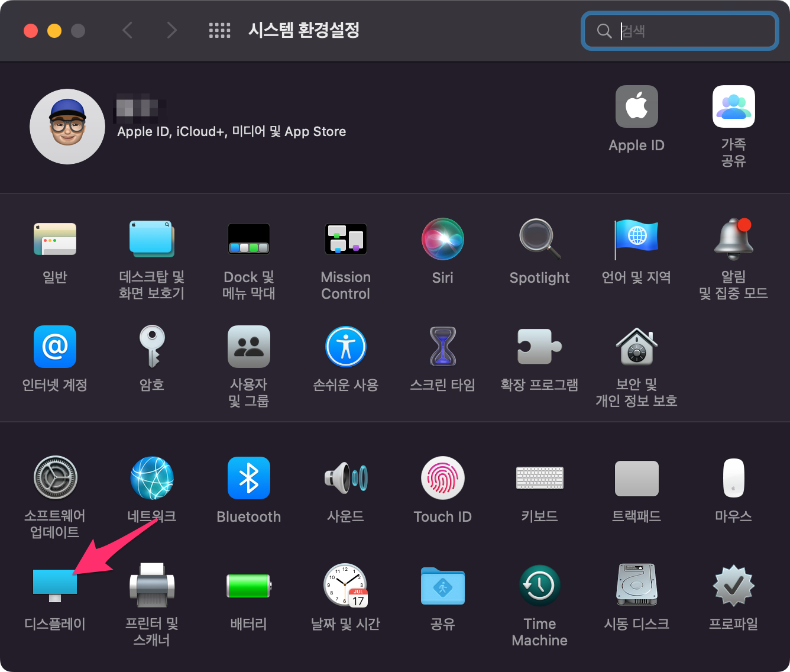This screenshot has width=790, height=672.
Task: Open 확장 프로그램 puzzle piece icon
Action: (x=540, y=347)
